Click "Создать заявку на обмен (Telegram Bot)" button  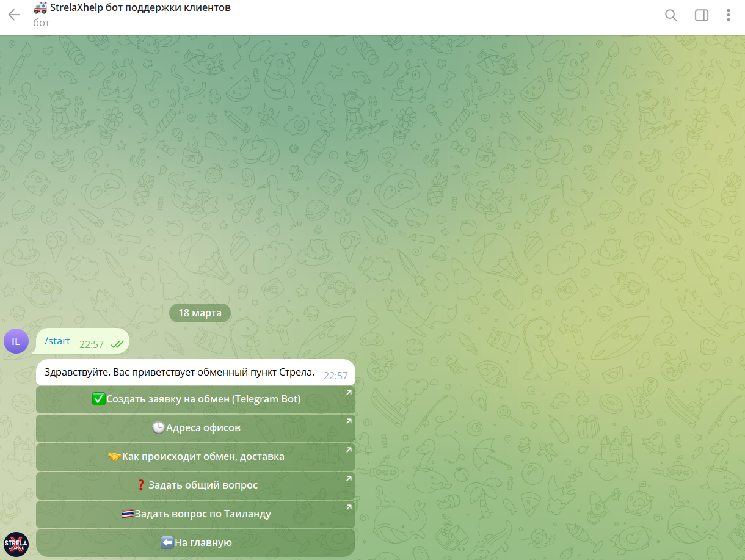(x=195, y=399)
